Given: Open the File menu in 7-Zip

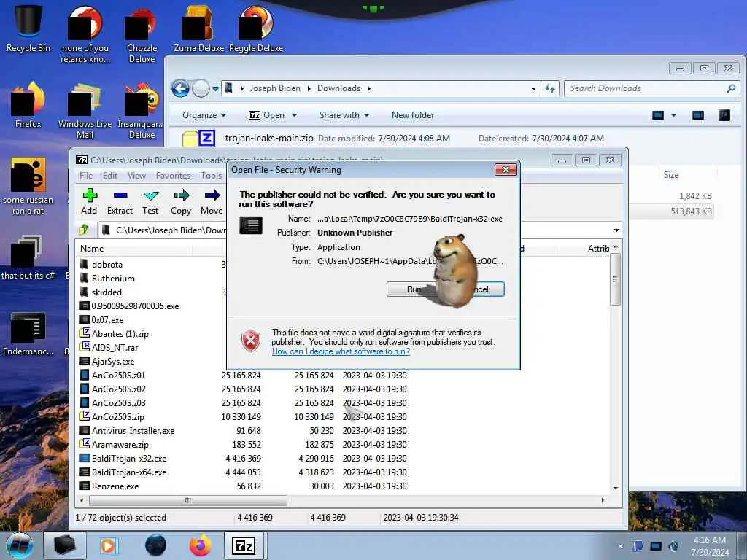Looking at the screenshot, I should (x=86, y=176).
